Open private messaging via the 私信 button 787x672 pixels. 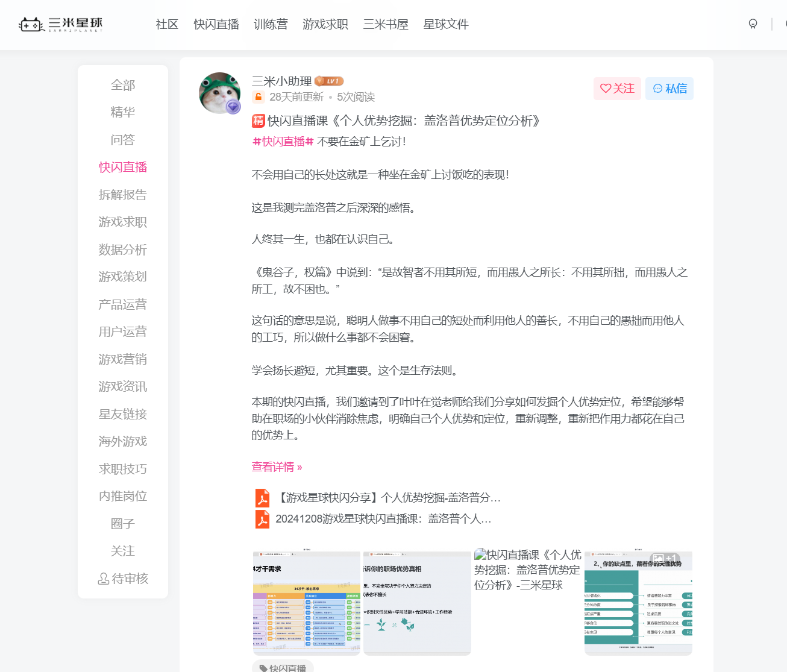pos(669,88)
